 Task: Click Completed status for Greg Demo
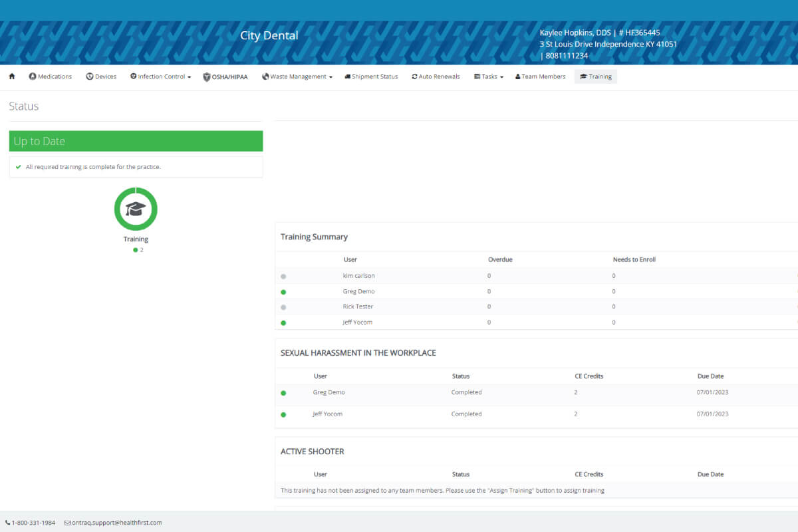[467, 392]
